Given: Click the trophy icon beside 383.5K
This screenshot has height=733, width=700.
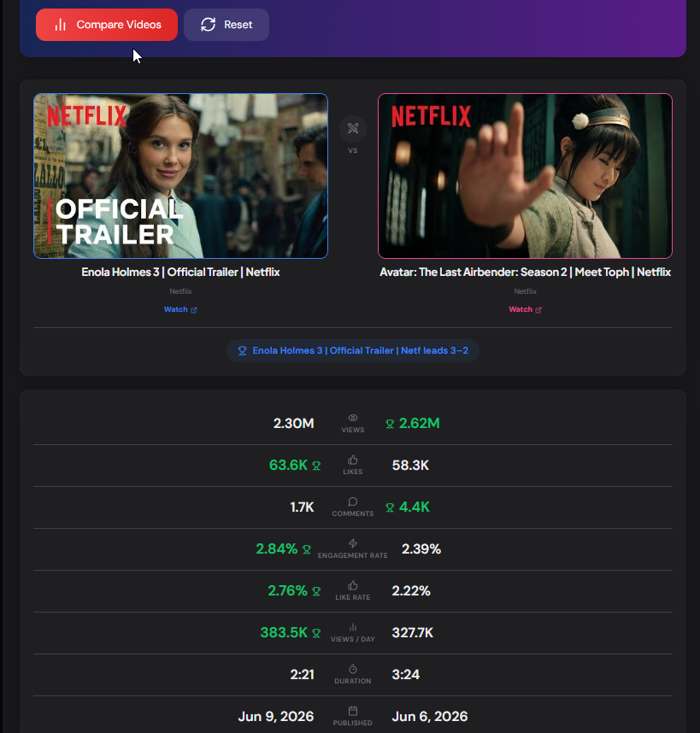Looking at the screenshot, I should pos(316,633).
